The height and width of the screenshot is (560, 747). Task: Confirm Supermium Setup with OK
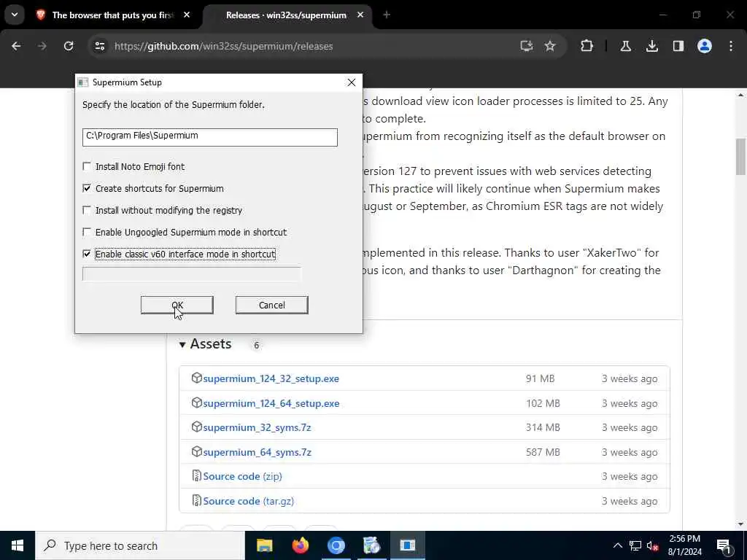coord(177,305)
